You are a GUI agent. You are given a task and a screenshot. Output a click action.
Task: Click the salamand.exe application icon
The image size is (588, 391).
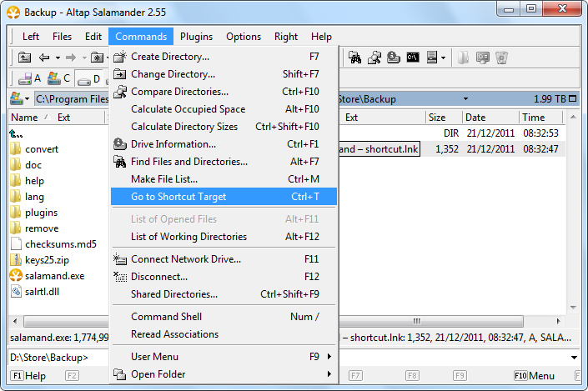pyautogui.click(x=16, y=276)
